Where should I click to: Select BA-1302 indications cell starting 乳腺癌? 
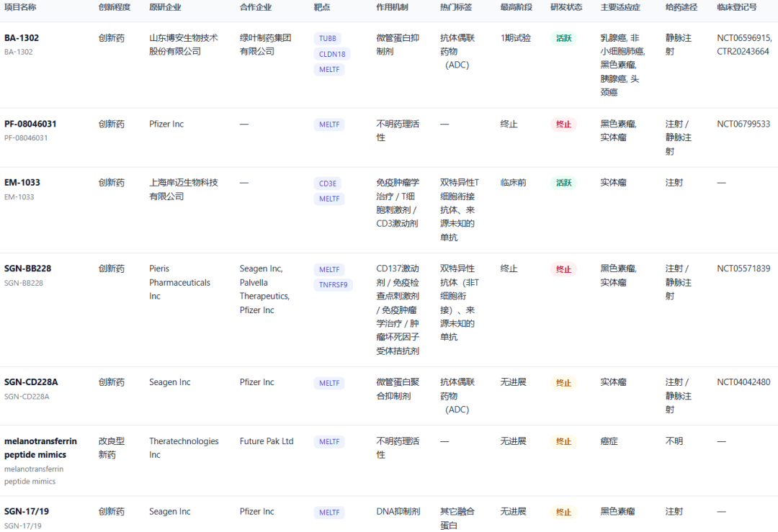tap(622, 65)
